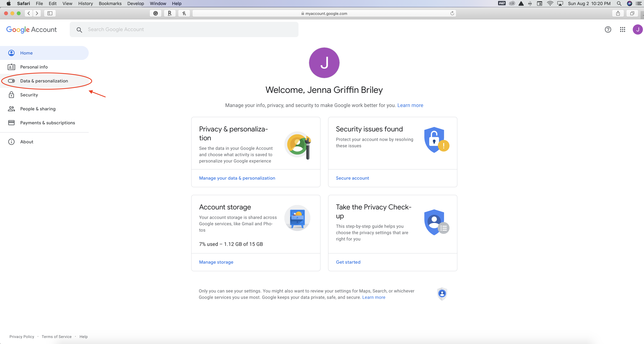Open Spotlight search in the menu bar
The height and width of the screenshot is (344, 644).
[x=619, y=3]
